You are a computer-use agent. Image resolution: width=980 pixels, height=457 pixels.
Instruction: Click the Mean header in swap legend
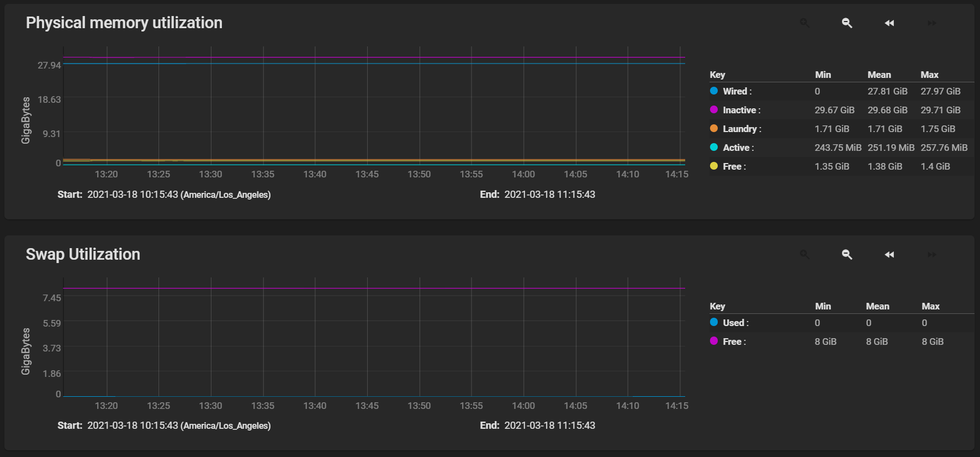[877, 306]
